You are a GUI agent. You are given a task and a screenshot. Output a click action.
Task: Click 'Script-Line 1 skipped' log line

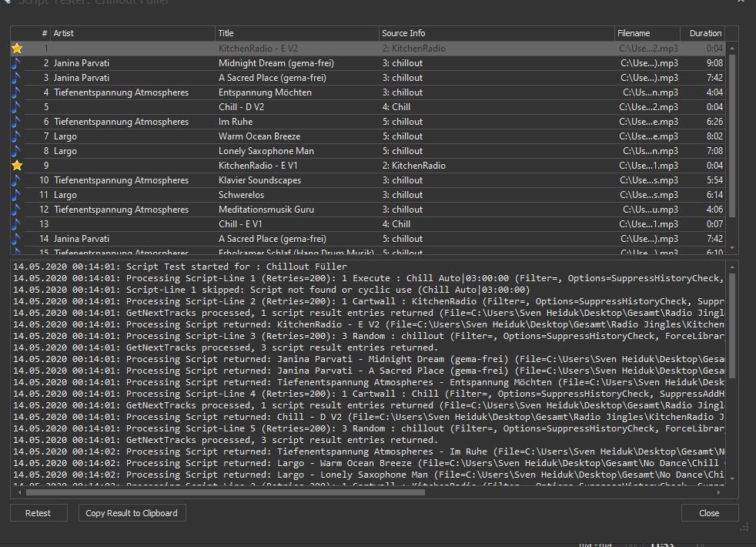click(x=272, y=290)
